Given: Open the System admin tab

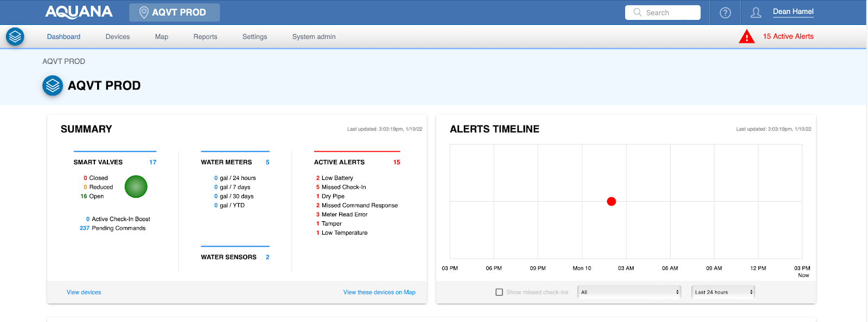Looking at the screenshot, I should (314, 37).
